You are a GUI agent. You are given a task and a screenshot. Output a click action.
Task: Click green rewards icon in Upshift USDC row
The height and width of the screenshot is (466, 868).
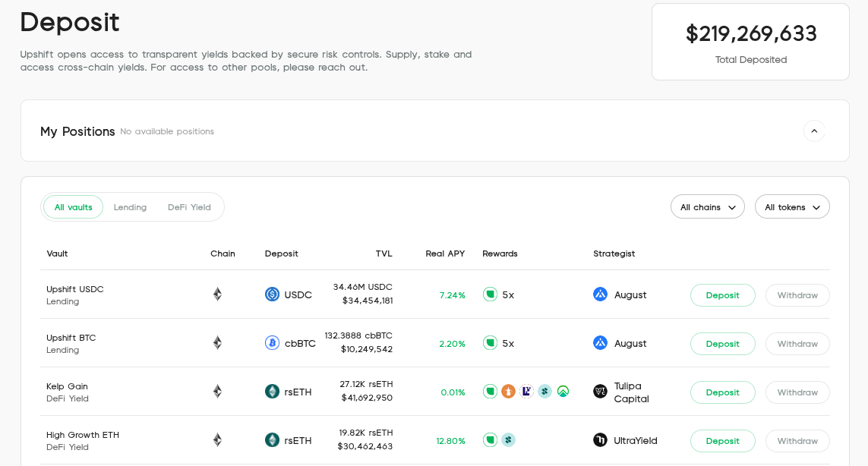click(x=490, y=294)
